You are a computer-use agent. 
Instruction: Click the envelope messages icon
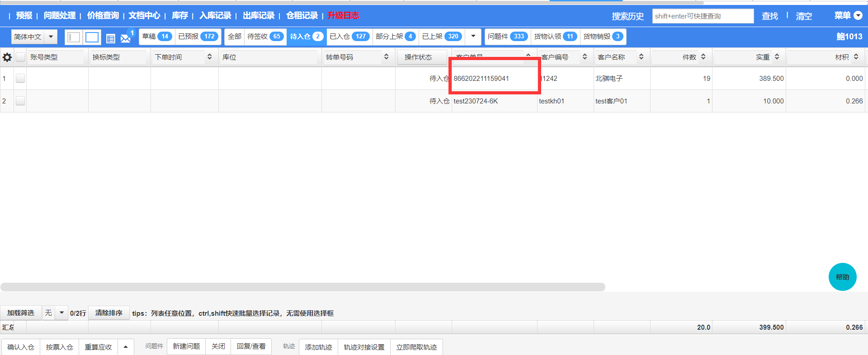coord(126,38)
